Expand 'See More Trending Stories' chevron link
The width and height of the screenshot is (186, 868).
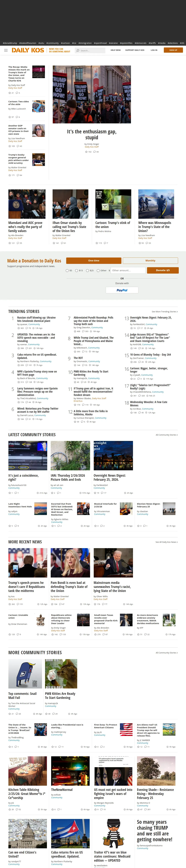tap(164, 312)
